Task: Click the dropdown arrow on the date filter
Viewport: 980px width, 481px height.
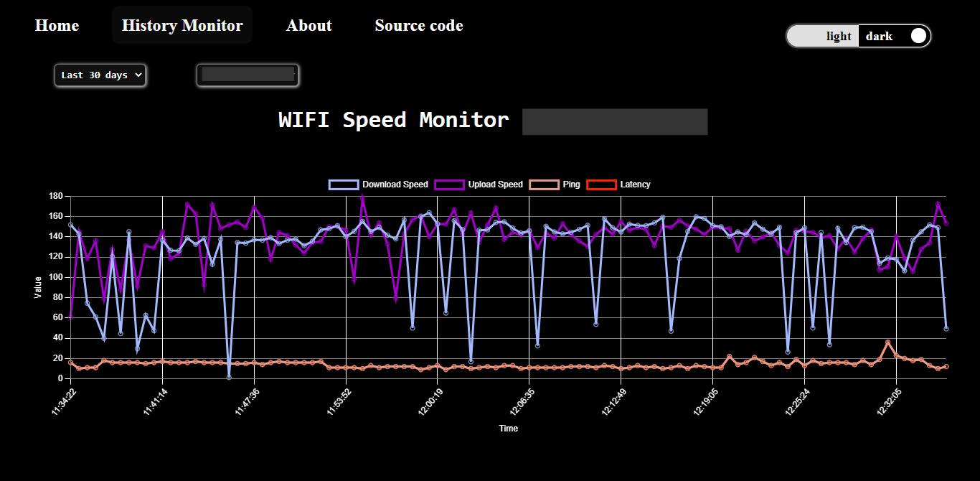Action: click(x=136, y=75)
